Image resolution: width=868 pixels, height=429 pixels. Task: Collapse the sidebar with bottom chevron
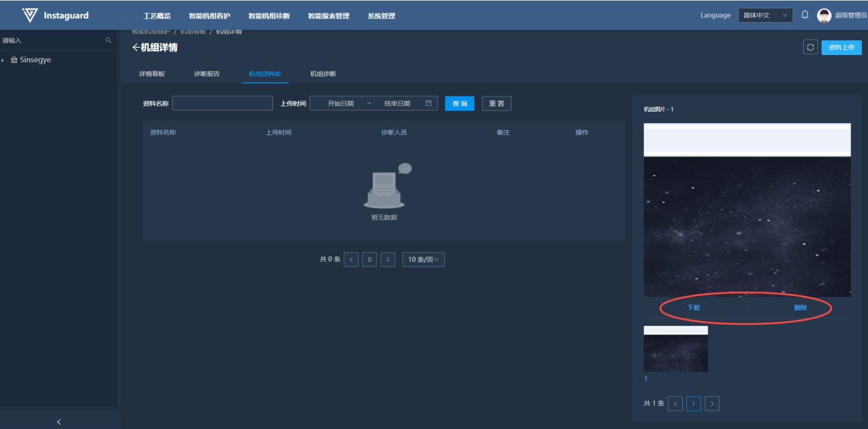(59, 422)
